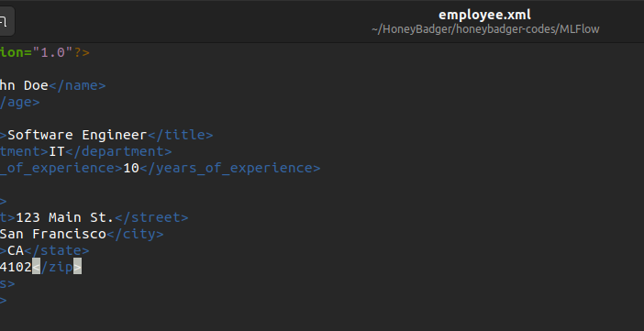Click the closing </name> tag
The width and height of the screenshot is (644, 331).
[x=77, y=85]
